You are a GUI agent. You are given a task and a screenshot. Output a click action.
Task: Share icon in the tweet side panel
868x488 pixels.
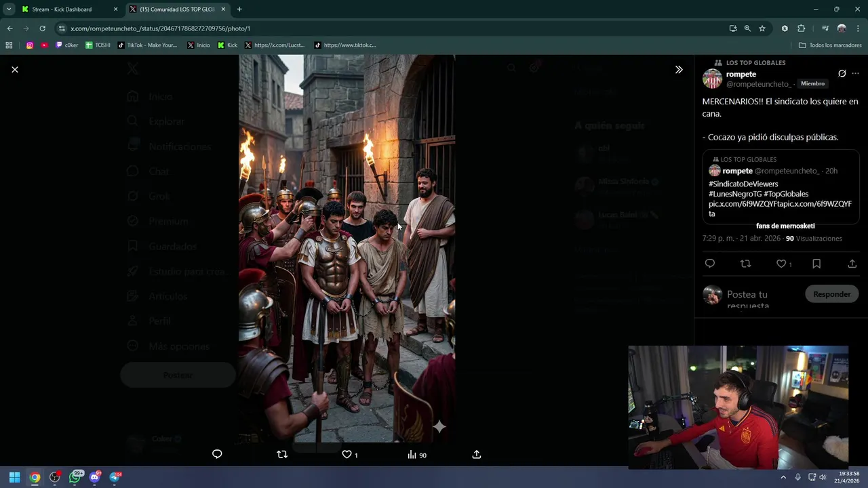pyautogui.click(x=852, y=264)
